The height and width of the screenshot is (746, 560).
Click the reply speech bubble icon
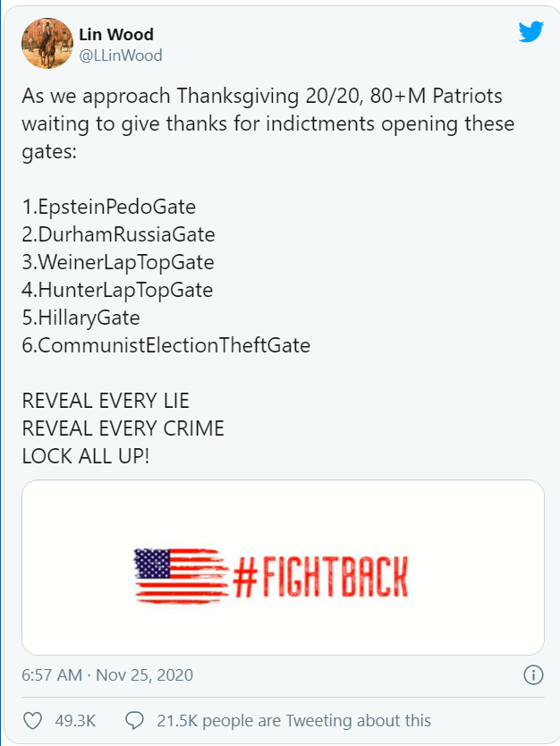(x=135, y=720)
